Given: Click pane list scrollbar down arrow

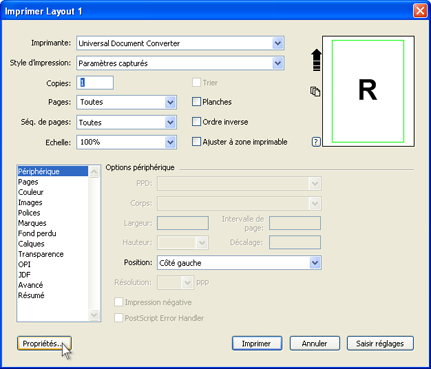Looking at the screenshot, I should [x=94, y=315].
